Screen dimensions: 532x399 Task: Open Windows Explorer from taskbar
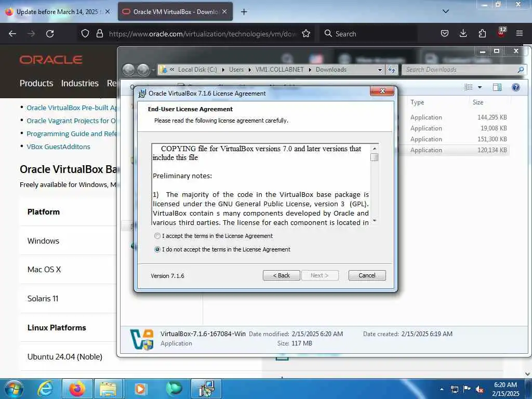point(108,389)
